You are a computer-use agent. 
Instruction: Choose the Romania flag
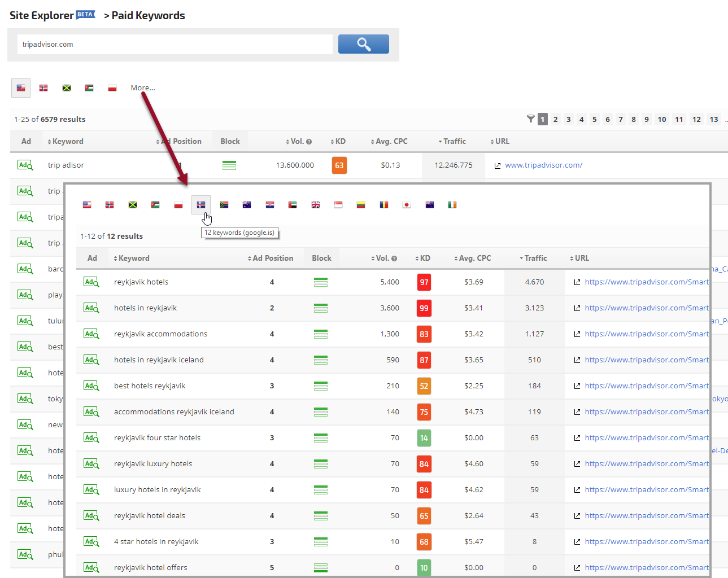tap(384, 205)
